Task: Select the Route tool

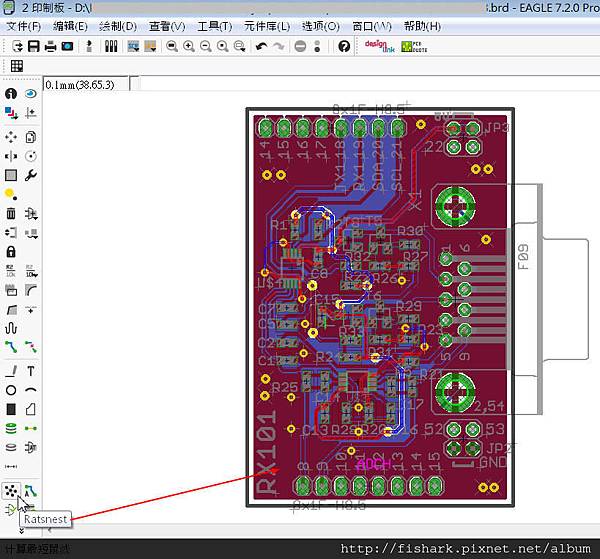Action: point(11,346)
